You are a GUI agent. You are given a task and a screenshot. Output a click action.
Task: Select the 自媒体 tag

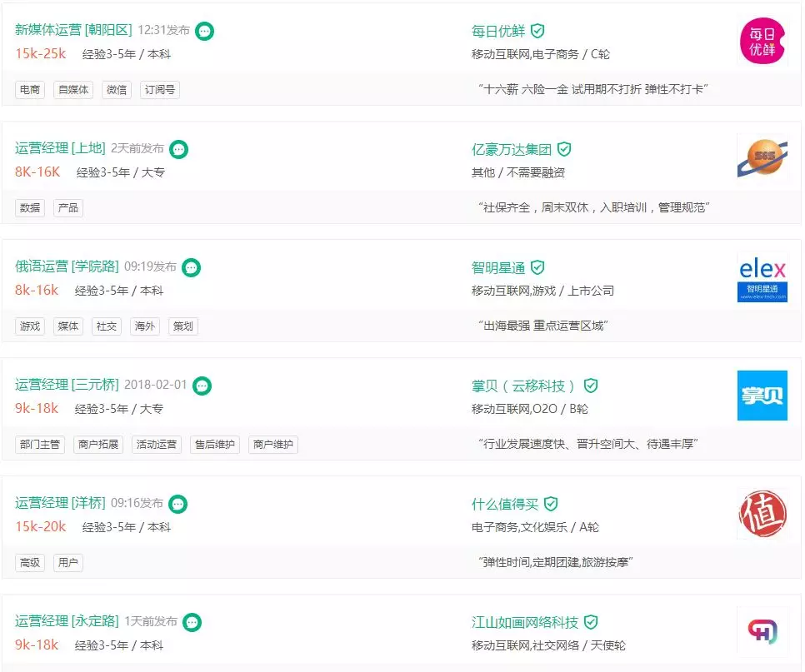(73, 90)
